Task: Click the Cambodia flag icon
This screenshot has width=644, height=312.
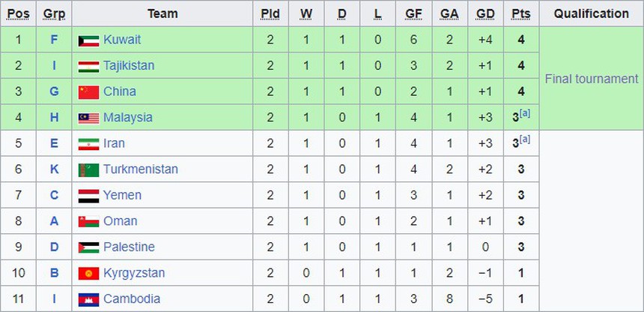Action: [x=88, y=299]
